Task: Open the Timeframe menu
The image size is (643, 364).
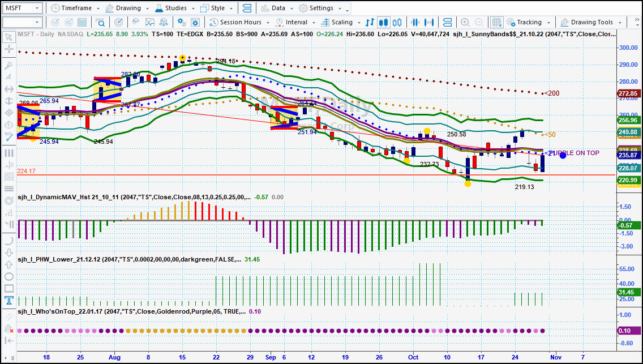Action: click(x=72, y=8)
